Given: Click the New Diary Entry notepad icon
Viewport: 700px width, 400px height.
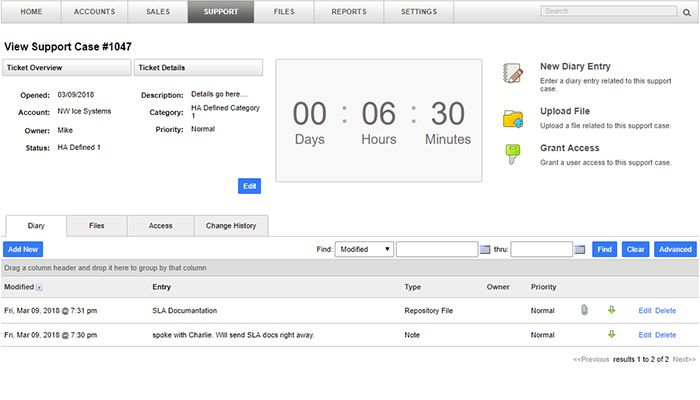Looking at the screenshot, I should point(513,74).
